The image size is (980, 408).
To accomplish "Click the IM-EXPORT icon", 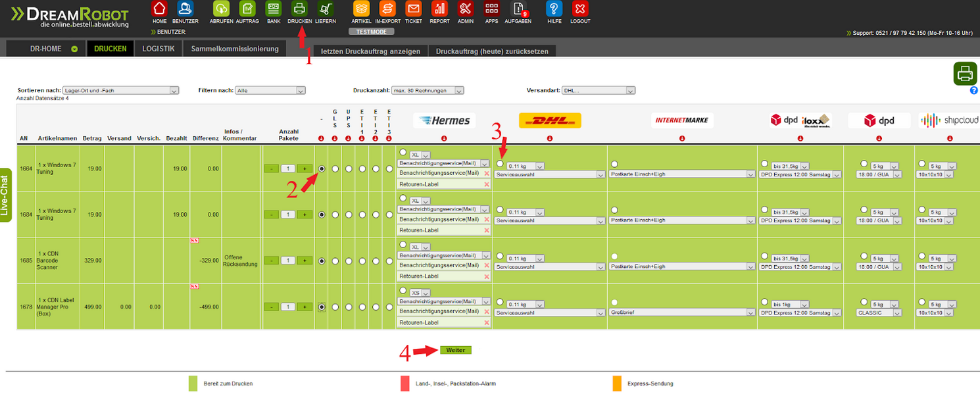I will 387,9.
